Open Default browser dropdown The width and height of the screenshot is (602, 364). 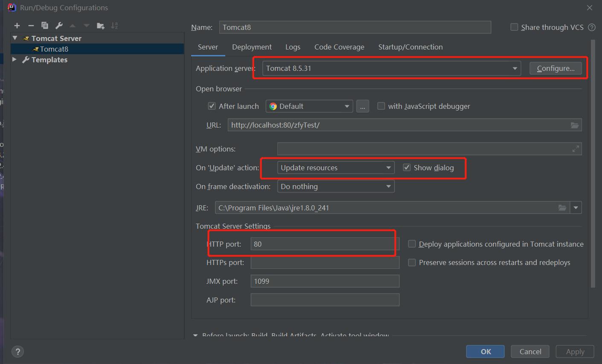(309, 106)
